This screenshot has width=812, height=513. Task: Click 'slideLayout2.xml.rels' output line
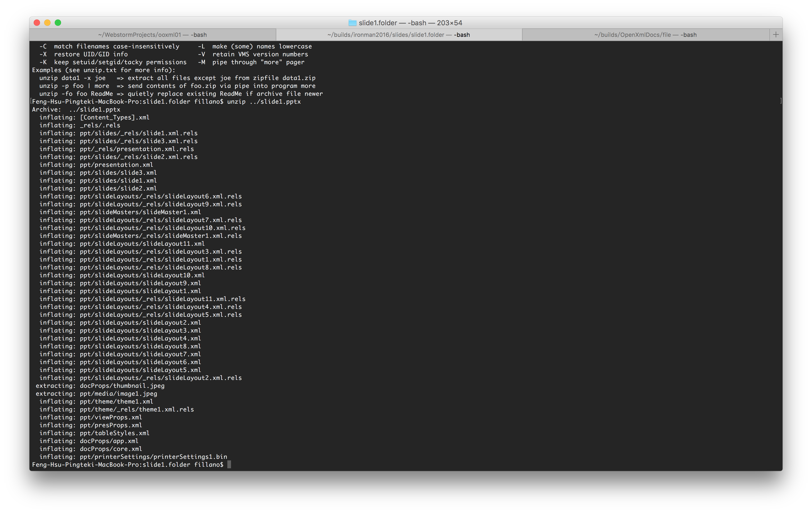click(141, 378)
